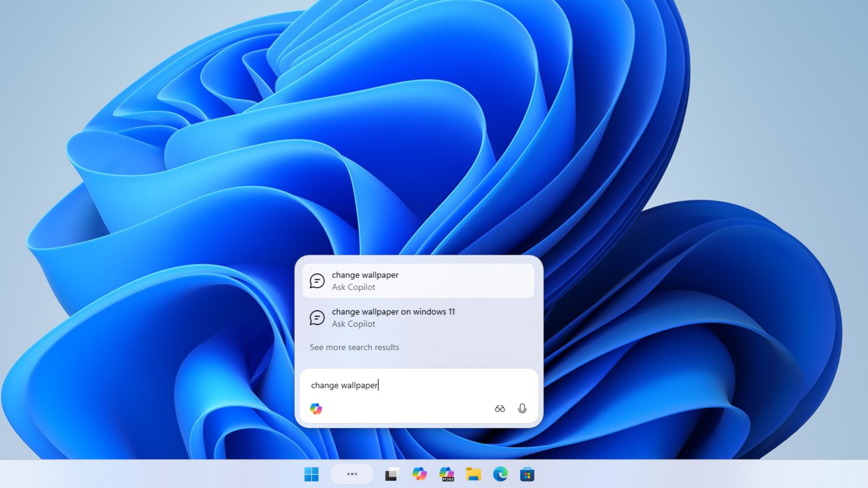Click inside the 'change wallpaper' text field
Viewport: 868px width, 488px height.
coord(407,385)
